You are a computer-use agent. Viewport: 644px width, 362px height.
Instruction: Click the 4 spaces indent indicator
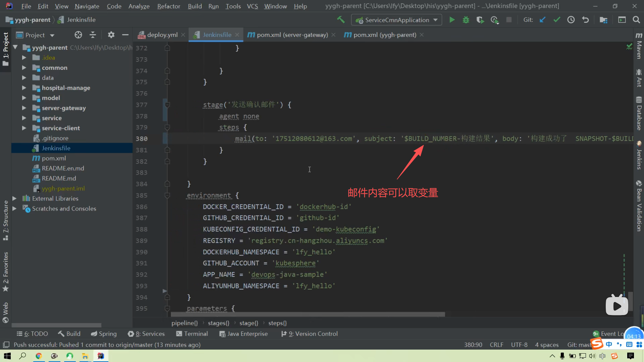pos(547,345)
